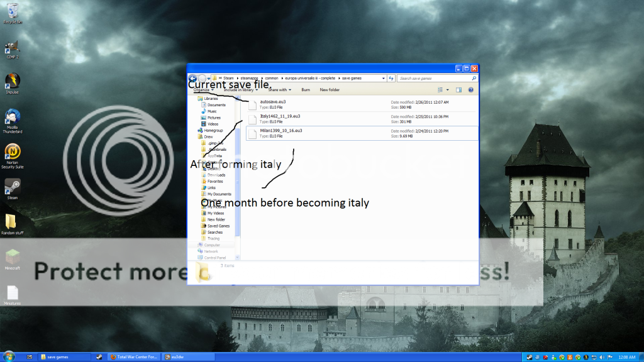The height and width of the screenshot is (362, 644).
Task: Select the autosave.eu3 file
Action: tap(273, 102)
